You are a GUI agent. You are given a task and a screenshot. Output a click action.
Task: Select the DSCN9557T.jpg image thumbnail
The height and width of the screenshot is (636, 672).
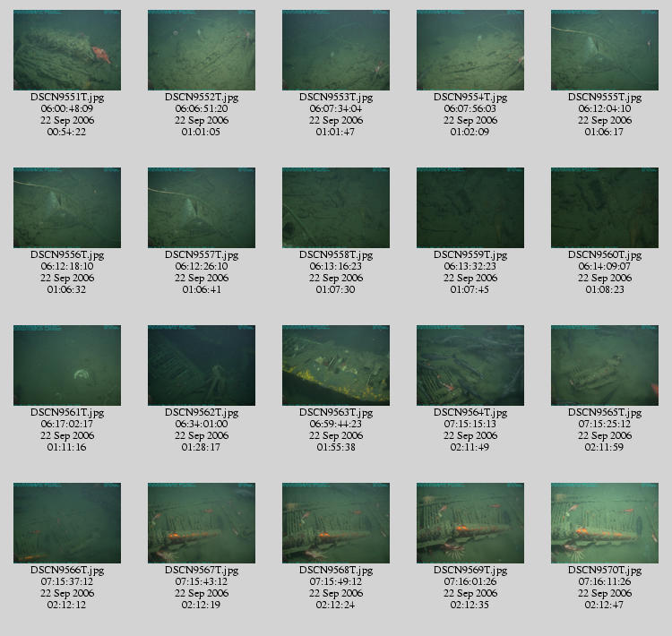(x=202, y=208)
